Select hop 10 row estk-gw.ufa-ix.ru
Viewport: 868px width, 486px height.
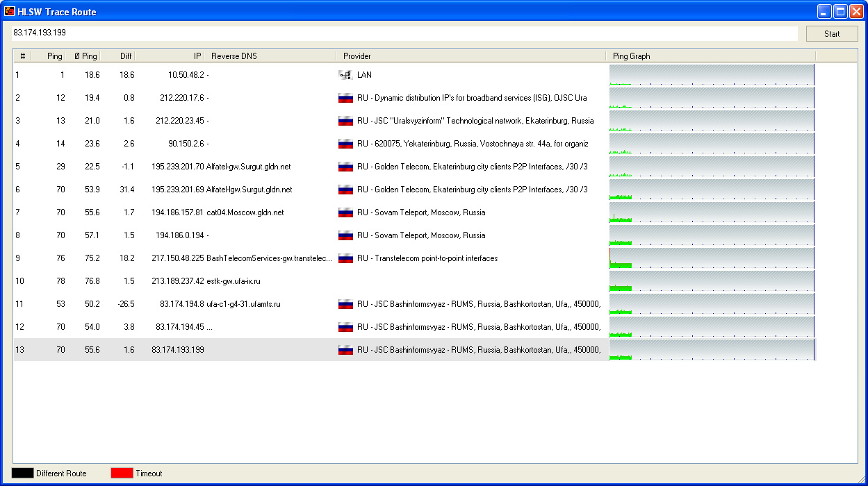pos(234,281)
